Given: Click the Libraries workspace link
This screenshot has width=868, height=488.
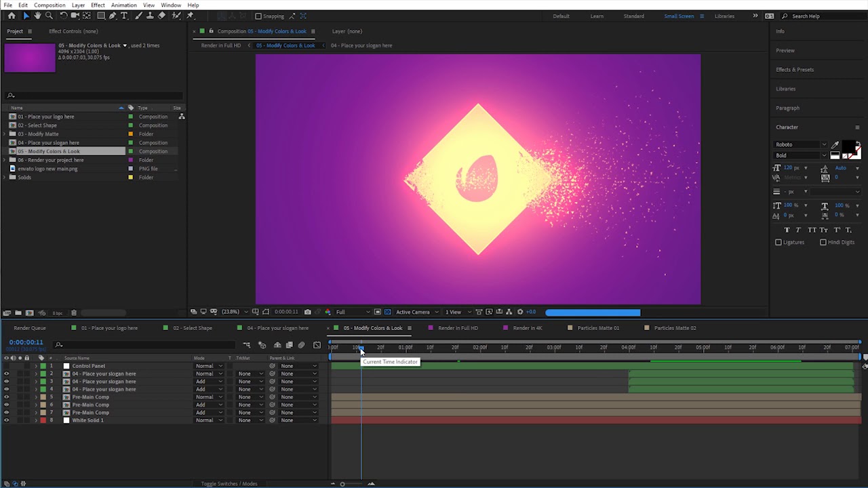Looking at the screenshot, I should (x=724, y=16).
